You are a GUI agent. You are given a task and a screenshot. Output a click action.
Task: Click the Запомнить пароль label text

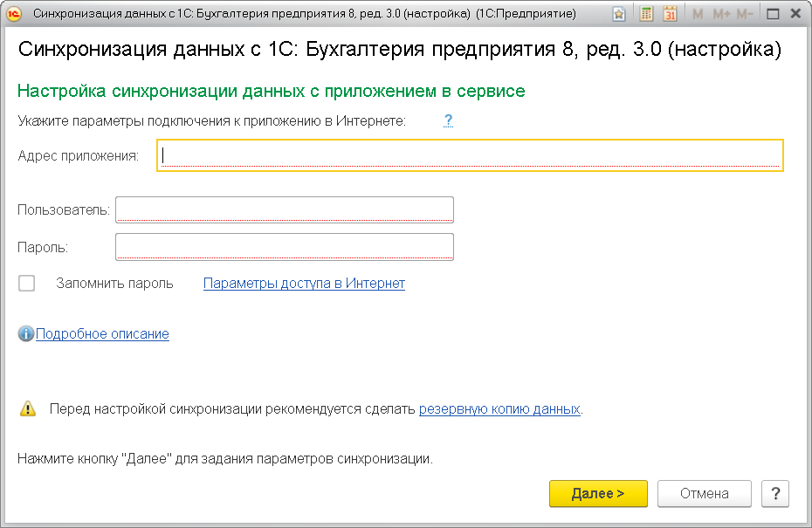[x=114, y=283]
